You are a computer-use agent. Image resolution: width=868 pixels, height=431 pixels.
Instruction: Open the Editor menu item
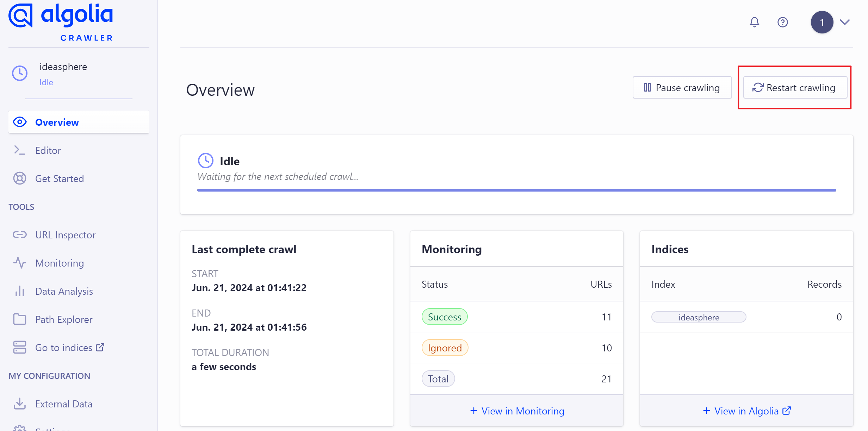(79, 150)
